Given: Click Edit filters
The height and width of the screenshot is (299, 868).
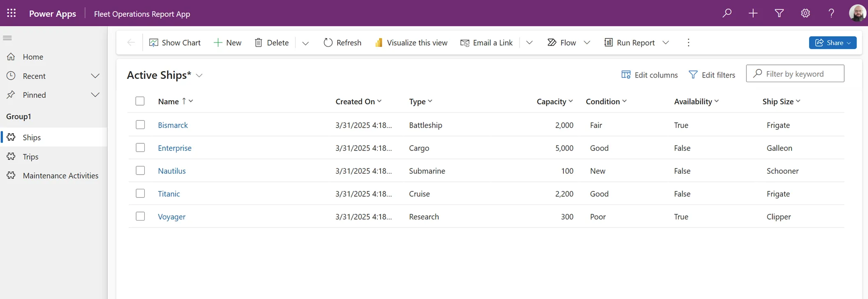Looking at the screenshot, I should (712, 75).
